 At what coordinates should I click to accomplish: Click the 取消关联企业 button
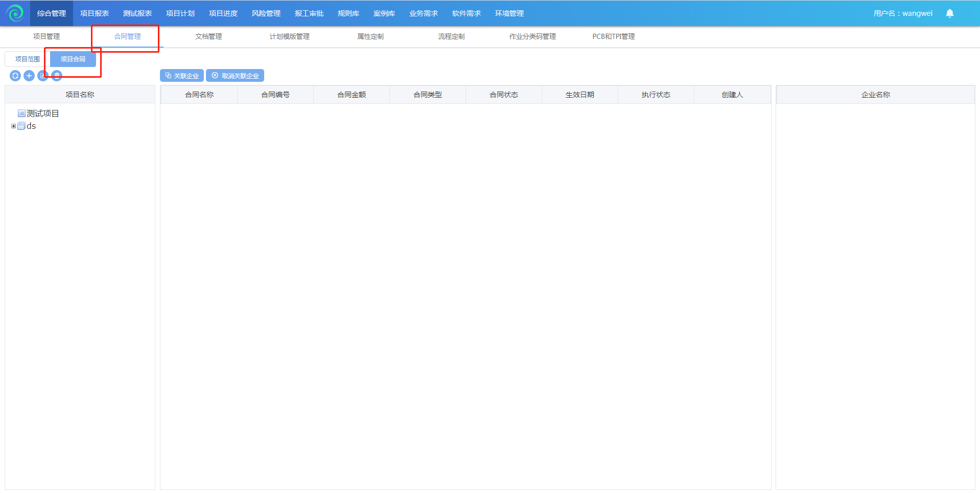pos(235,76)
